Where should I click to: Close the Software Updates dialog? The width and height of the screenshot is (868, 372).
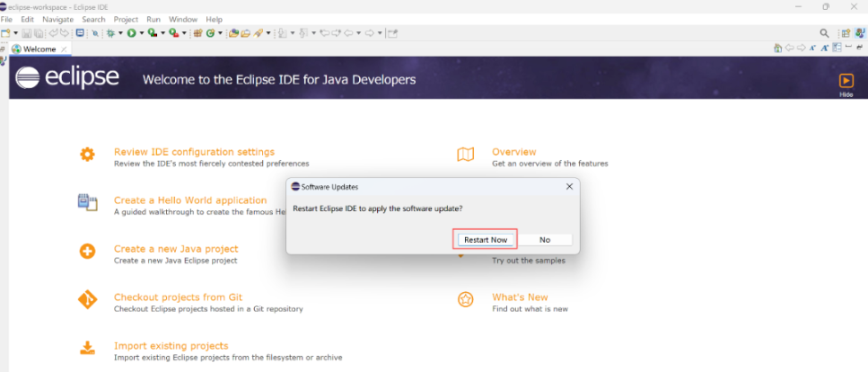click(x=569, y=186)
